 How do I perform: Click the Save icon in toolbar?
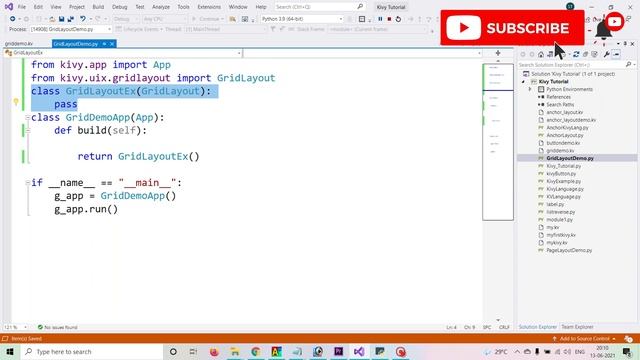pos(61,19)
